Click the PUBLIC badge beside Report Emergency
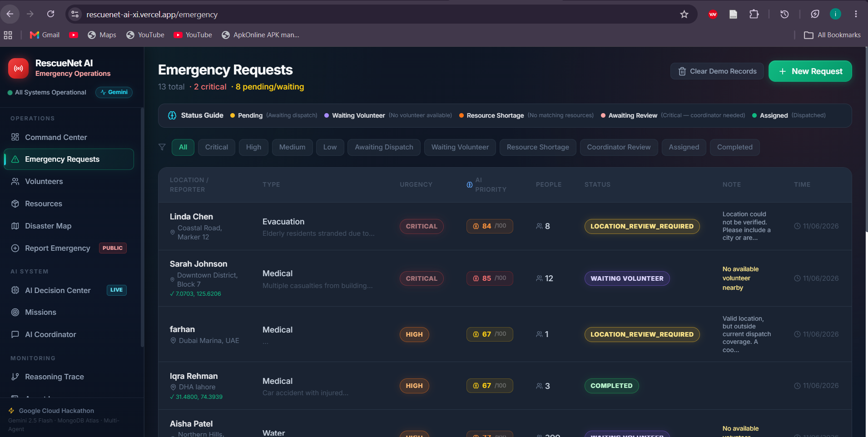 (113, 248)
